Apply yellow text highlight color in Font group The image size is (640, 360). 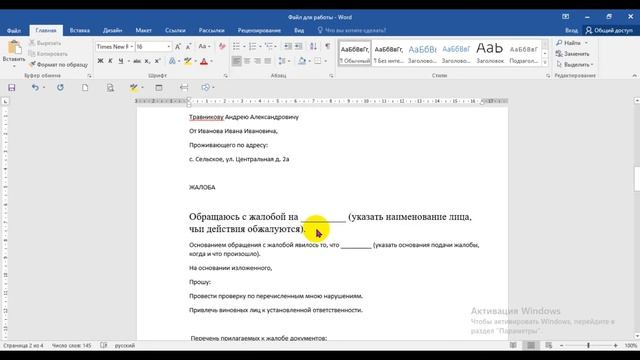(187, 61)
